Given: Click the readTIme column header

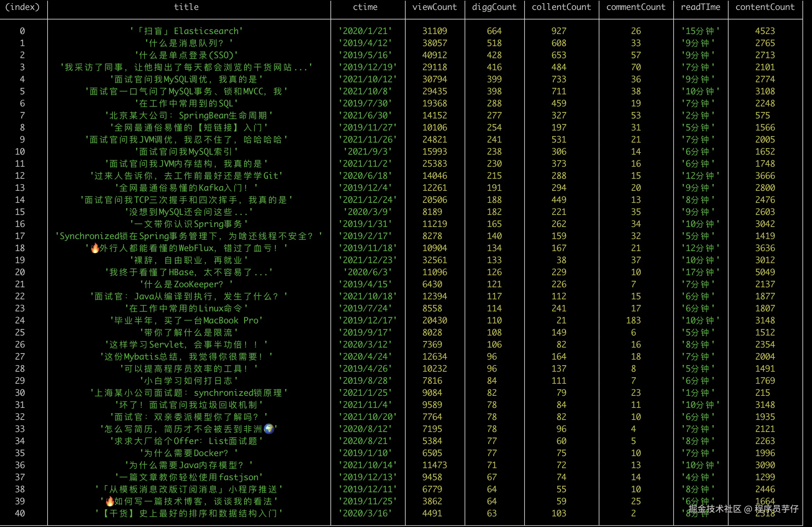Looking at the screenshot, I should (x=700, y=7).
